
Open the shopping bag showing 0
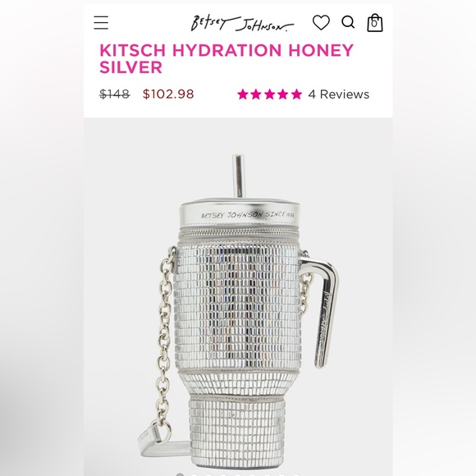pos(375,23)
